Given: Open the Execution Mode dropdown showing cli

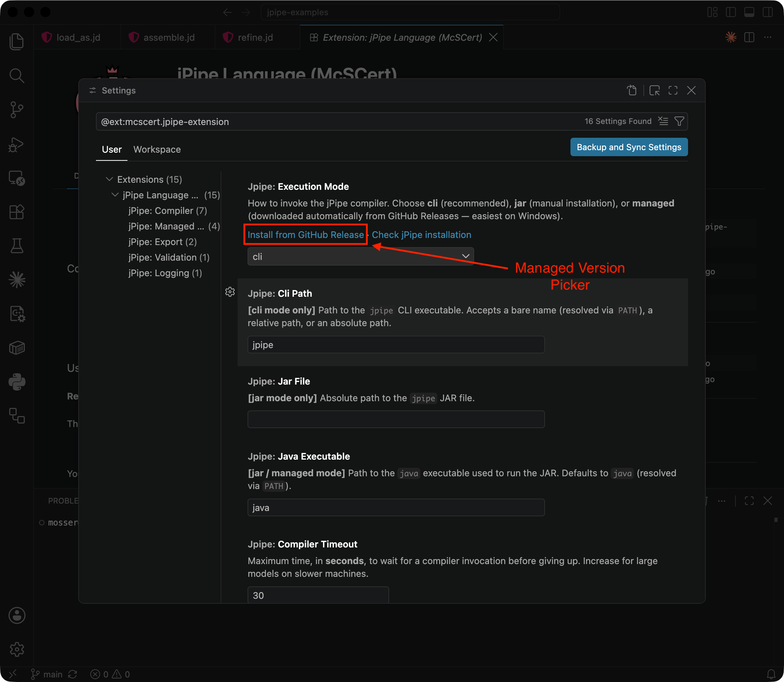Looking at the screenshot, I should pyautogui.click(x=360, y=256).
